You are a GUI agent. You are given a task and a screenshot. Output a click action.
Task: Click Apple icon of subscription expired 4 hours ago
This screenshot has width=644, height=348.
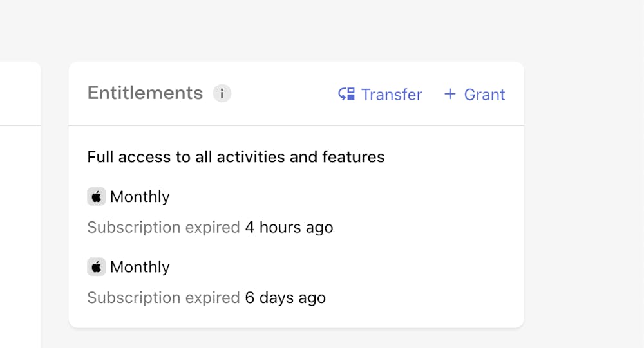click(96, 197)
